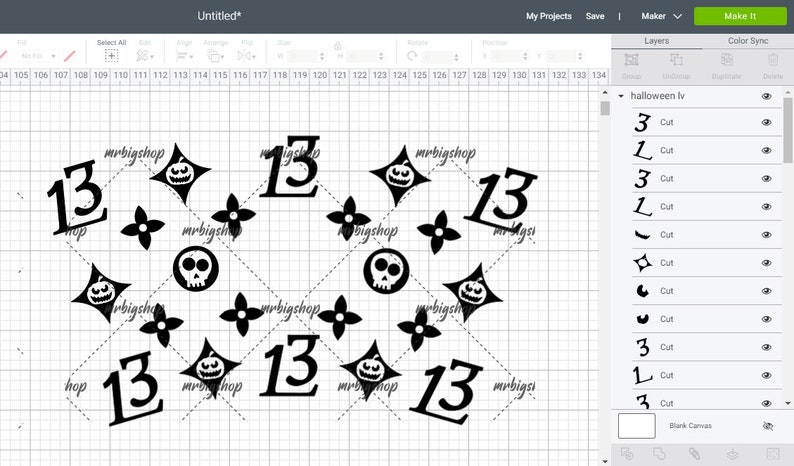This screenshot has height=466, width=794.
Task: Click the Rotate icon in the toolbar
Action: [x=412, y=56]
